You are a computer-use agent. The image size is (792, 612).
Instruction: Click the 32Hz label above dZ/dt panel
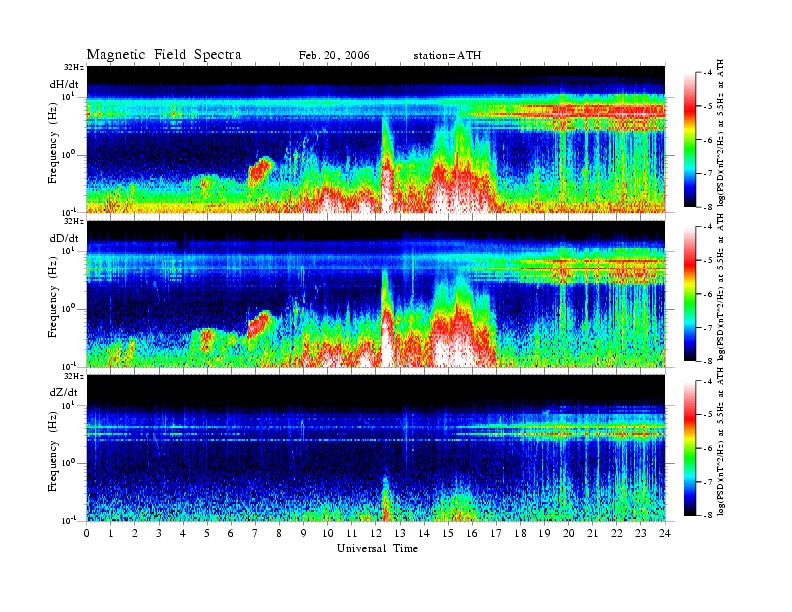coord(74,376)
